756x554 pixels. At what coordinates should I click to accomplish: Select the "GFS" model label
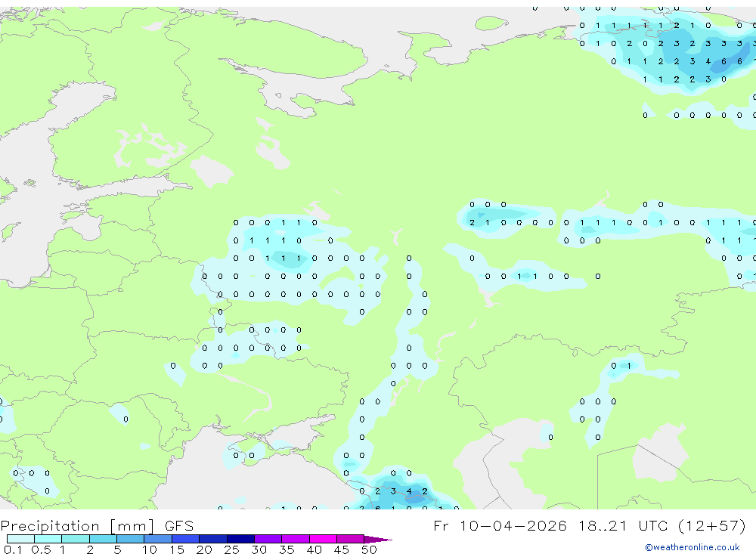click(x=179, y=526)
